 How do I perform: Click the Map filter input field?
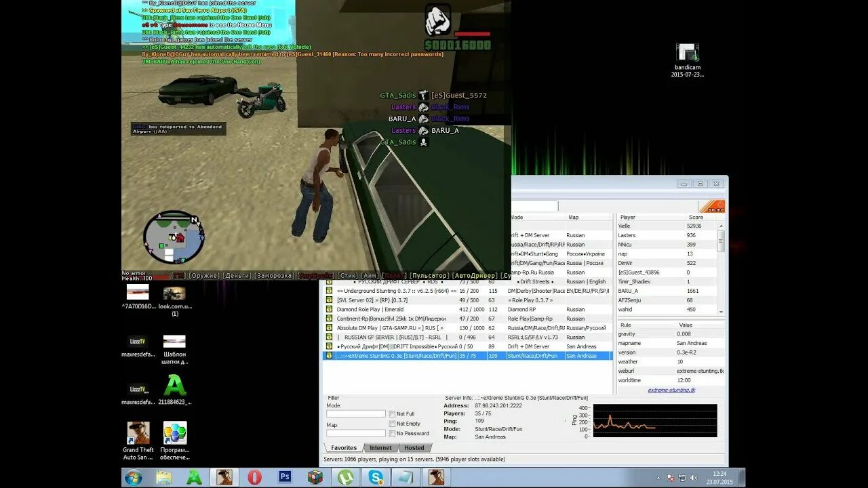click(x=356, y=433)
